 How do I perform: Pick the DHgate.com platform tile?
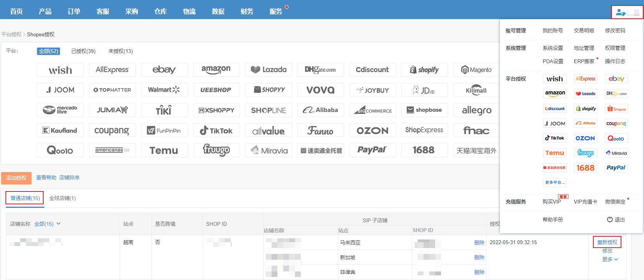pyautogui.click(x=320, y=70)
